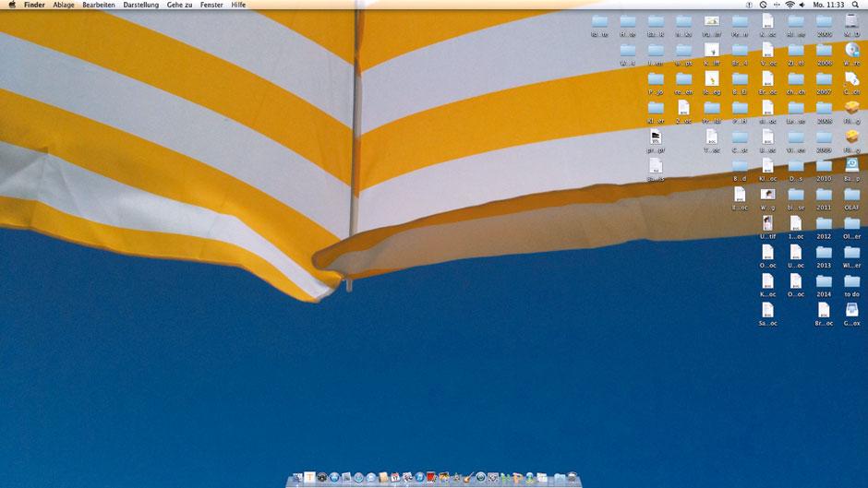Image resolution: width=868 pixels, height=488 pixels.
Task: Open System Preferences in the Dock
Action: 493,478
